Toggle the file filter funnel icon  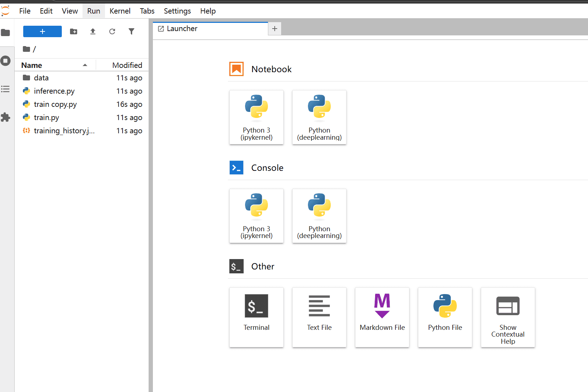(131, 31)
